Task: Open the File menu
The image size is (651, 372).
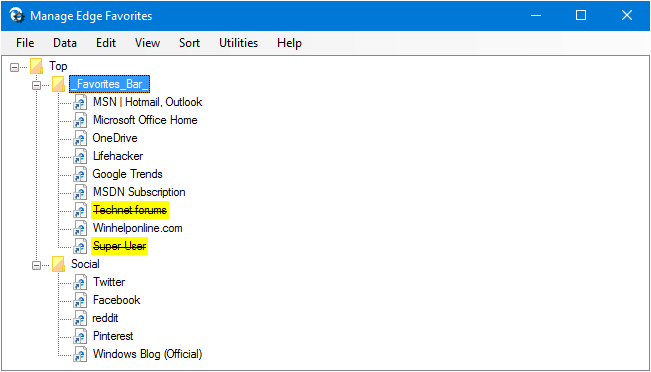Action: pos(25,43)
